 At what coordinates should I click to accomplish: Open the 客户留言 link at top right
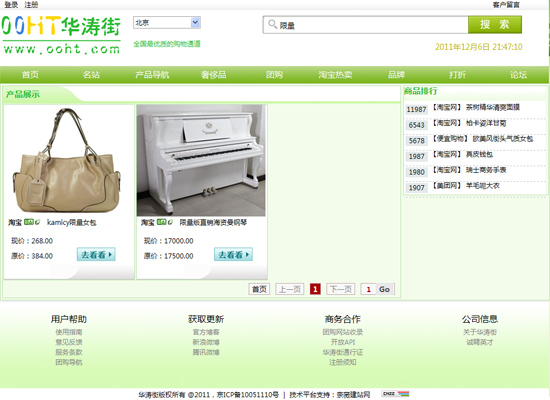point(506,5)
